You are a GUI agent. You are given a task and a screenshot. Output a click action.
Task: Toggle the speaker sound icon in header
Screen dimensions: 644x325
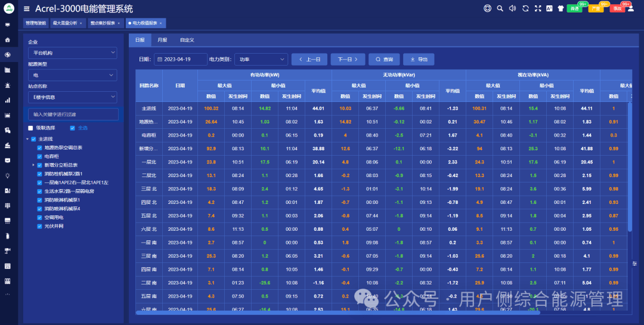(x=513, y=8)
